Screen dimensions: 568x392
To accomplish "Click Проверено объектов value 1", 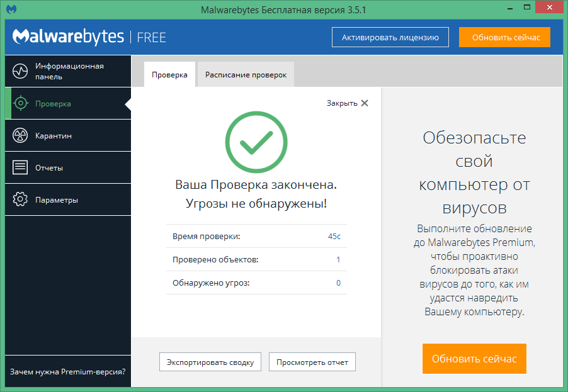I will pos(338,259).
